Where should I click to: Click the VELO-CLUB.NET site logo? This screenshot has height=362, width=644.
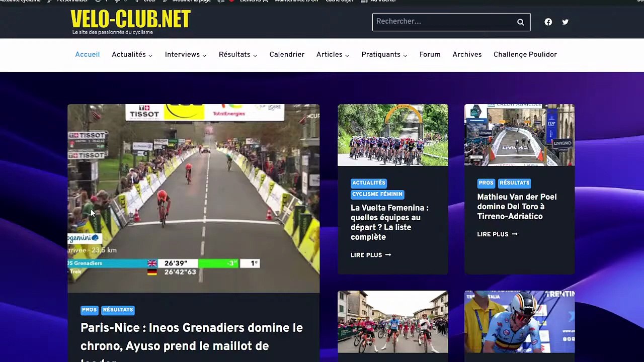coord(130,19)
